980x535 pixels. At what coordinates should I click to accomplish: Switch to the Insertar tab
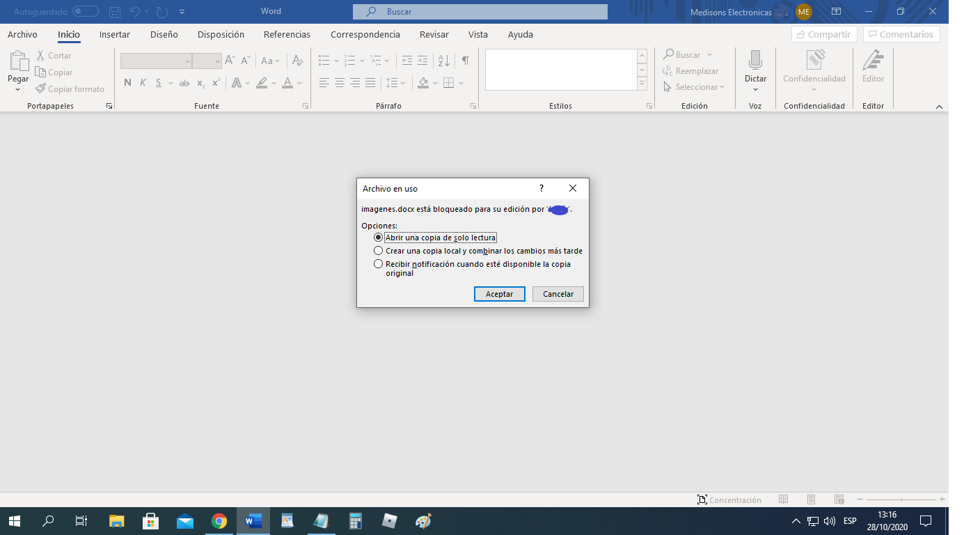[x=115, y=34]
